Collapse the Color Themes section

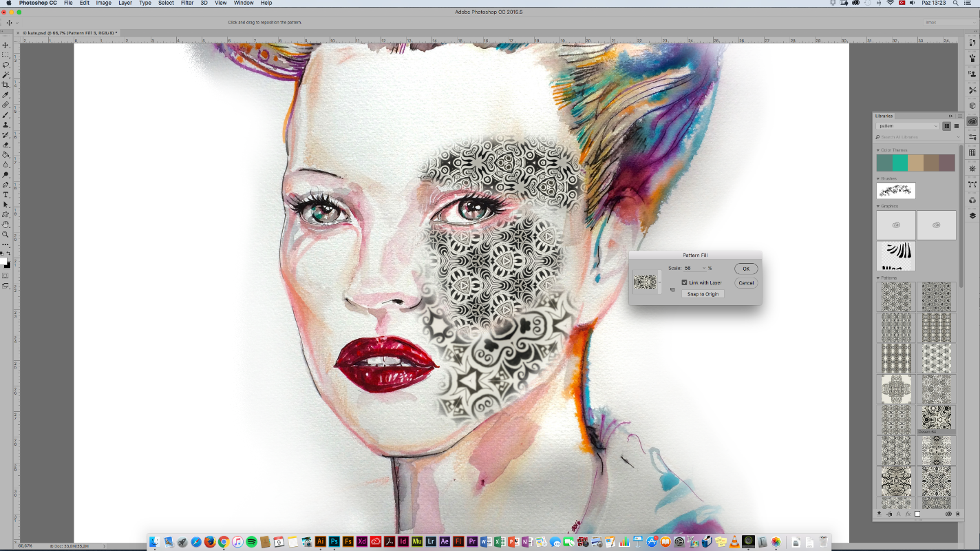click(x=878, y=150)
